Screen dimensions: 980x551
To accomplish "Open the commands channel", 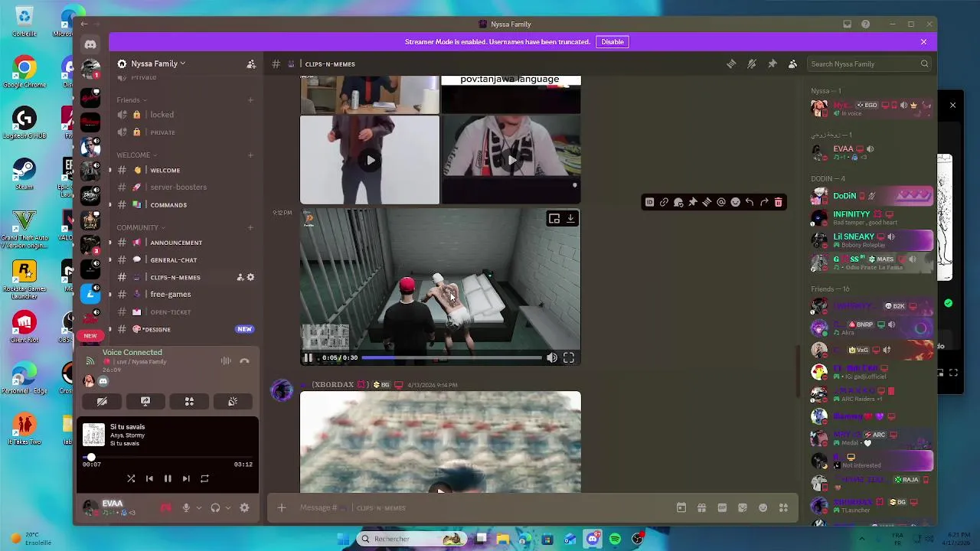I will 185,205.
